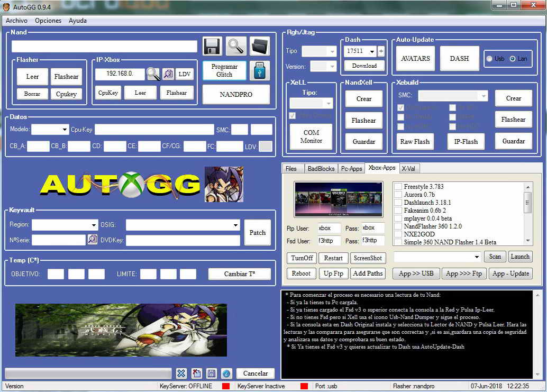Screen dimensions: 547x392
Task: Click the floppy disk save Nand icon
Action: pyautogui.click(x=212, y=46)
